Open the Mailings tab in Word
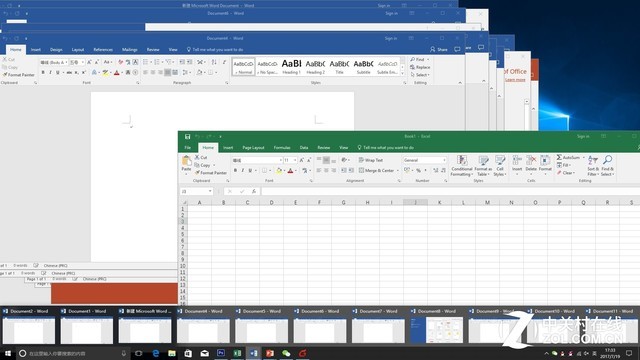 click(x=130, y=50)
